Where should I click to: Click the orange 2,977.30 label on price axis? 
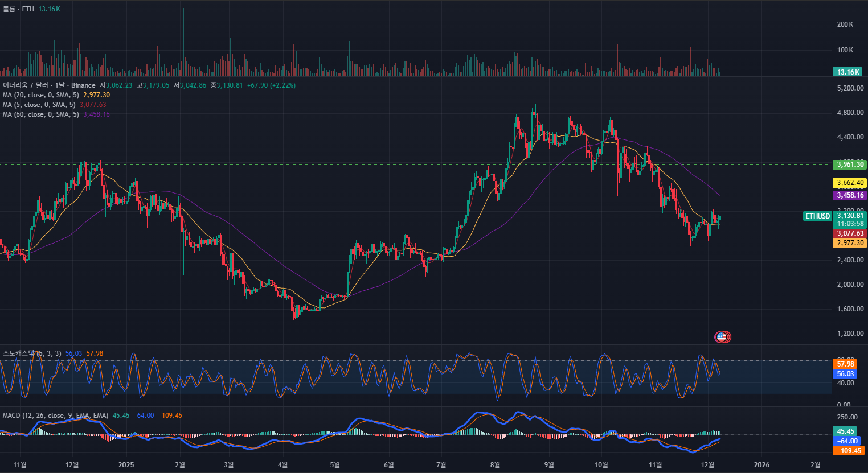click(850, 243)
